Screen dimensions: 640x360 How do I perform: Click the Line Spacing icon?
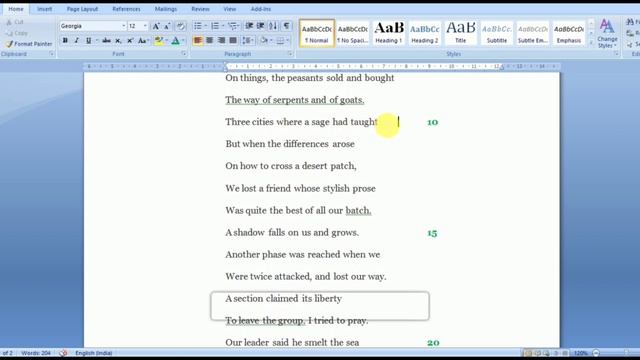tap(246, 40)
